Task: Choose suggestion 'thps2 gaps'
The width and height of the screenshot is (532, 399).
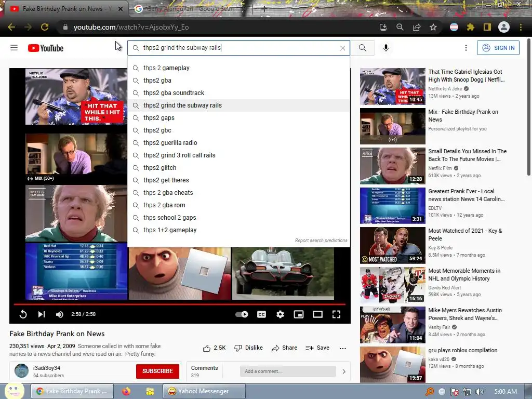Action: (239, 118)
